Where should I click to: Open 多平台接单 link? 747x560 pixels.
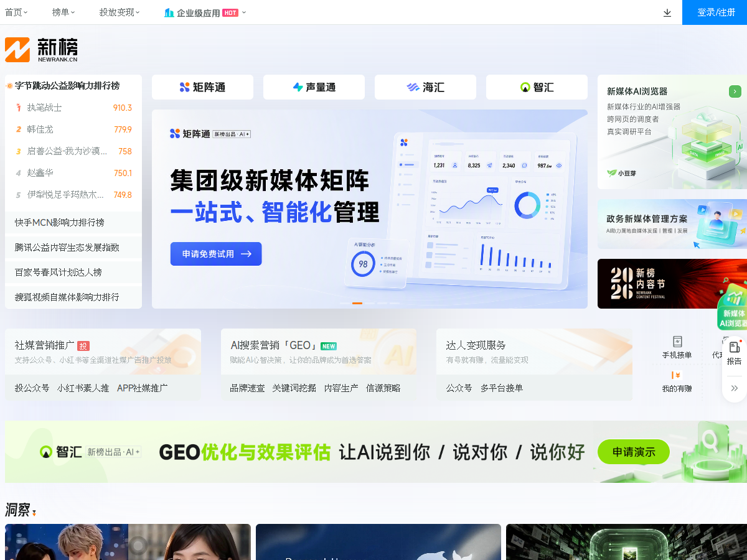pos(502,388)
